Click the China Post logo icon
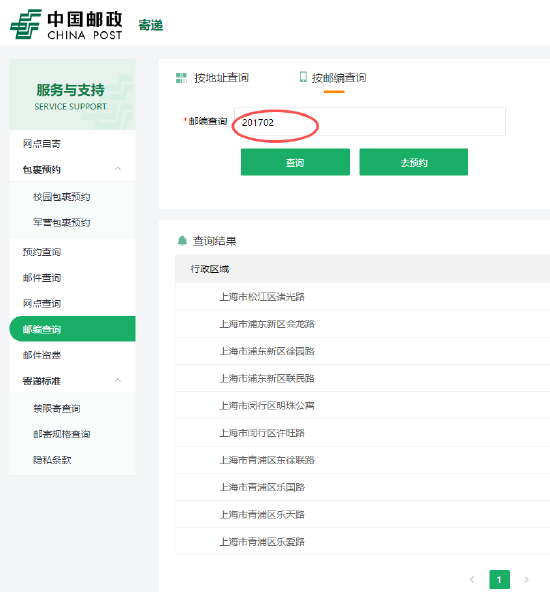Image resolution: width=550 pixels, height=592 pixels. (x=25, y=24)
